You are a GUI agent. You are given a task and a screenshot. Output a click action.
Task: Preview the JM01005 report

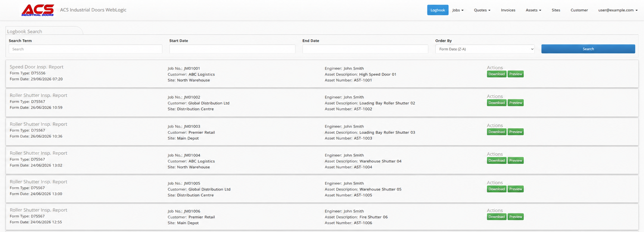(x=516, y=189)
